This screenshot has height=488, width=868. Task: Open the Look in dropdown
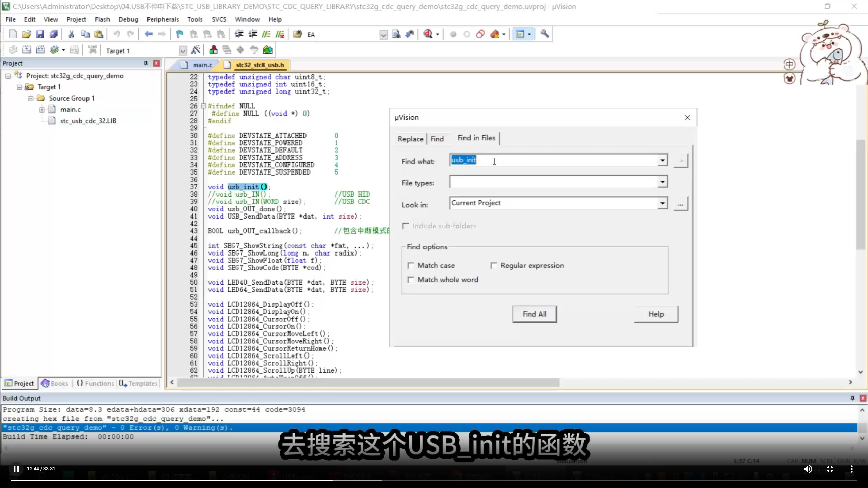[x=662, y=203]
